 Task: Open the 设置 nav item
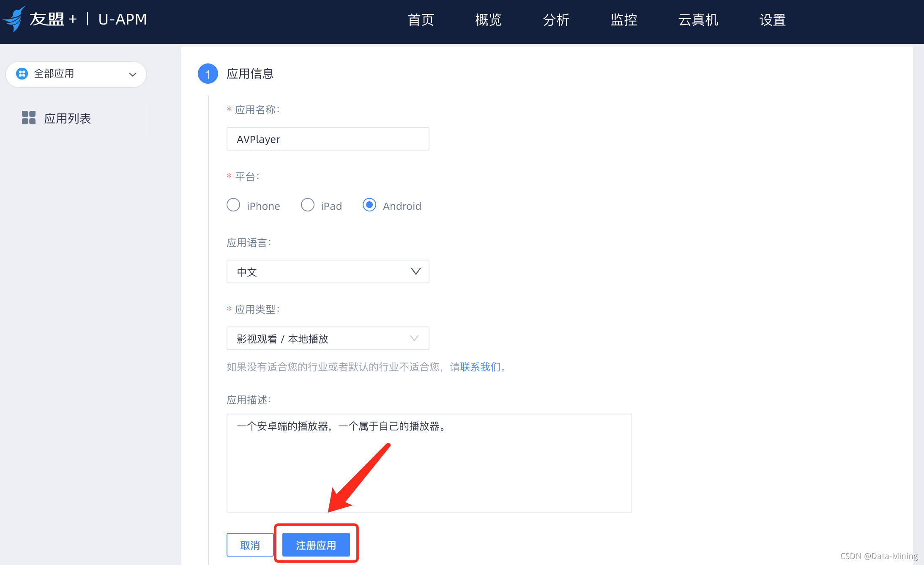(x=772, y=20)
